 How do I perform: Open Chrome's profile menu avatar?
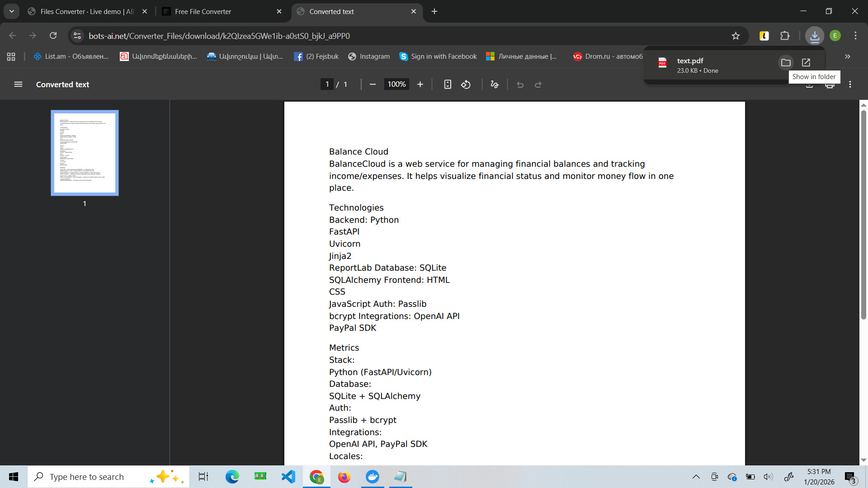836,35
